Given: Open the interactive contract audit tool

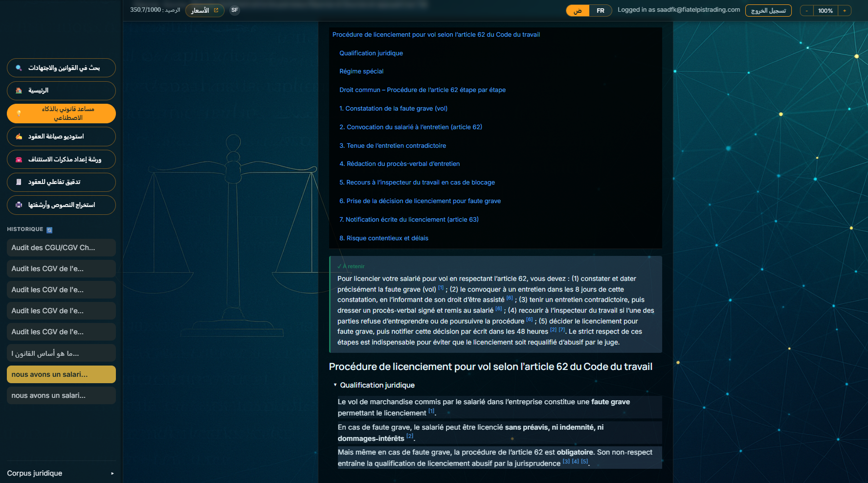Looking at the screenshot, I should tap(61, 182).
